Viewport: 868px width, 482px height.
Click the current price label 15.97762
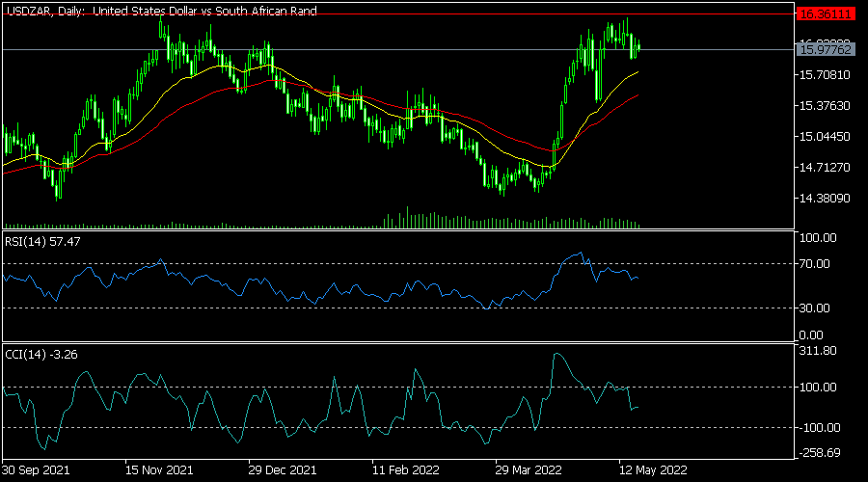tap(827, 48)
